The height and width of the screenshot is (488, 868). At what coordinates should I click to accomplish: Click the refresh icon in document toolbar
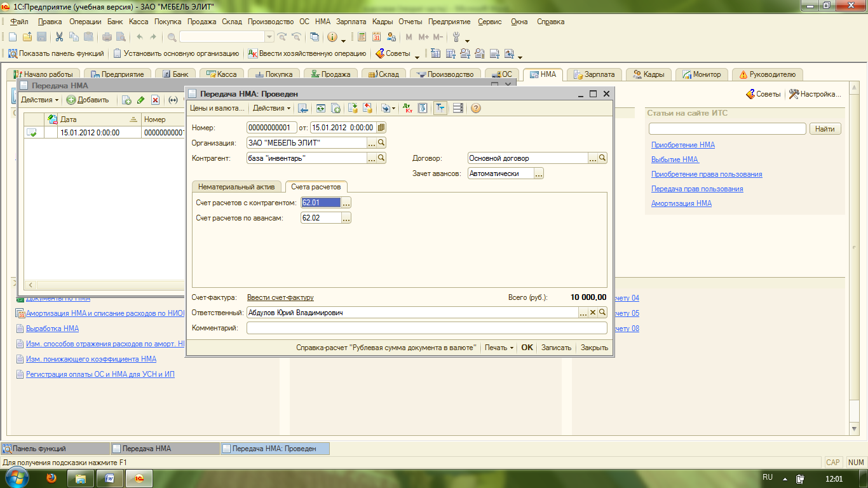coord(321,108)
